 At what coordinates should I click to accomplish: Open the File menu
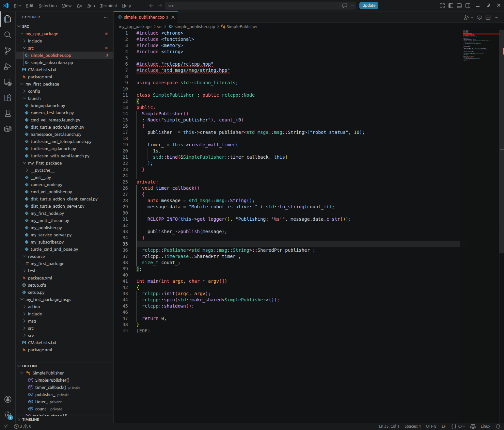click(17, 6)
